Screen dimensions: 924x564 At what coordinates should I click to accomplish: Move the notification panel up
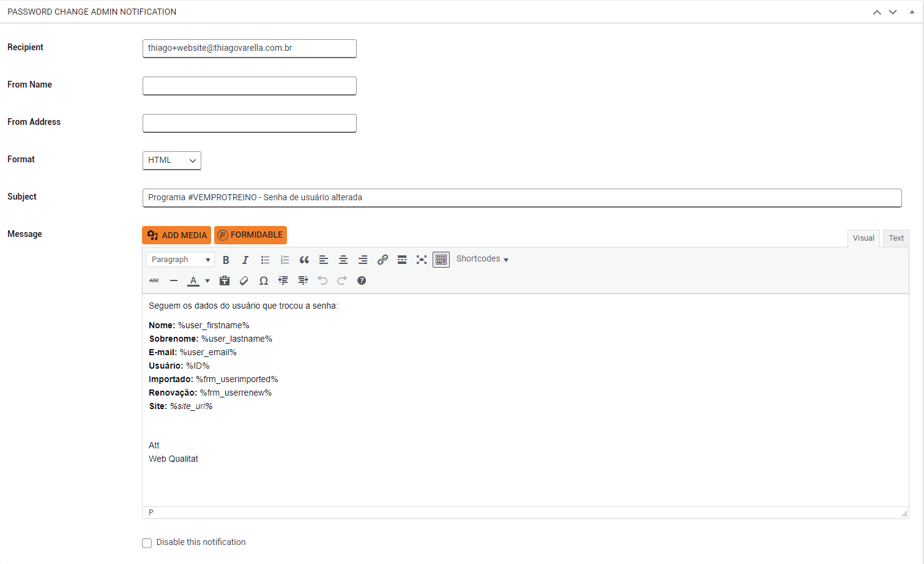click(x=877, y=12)
